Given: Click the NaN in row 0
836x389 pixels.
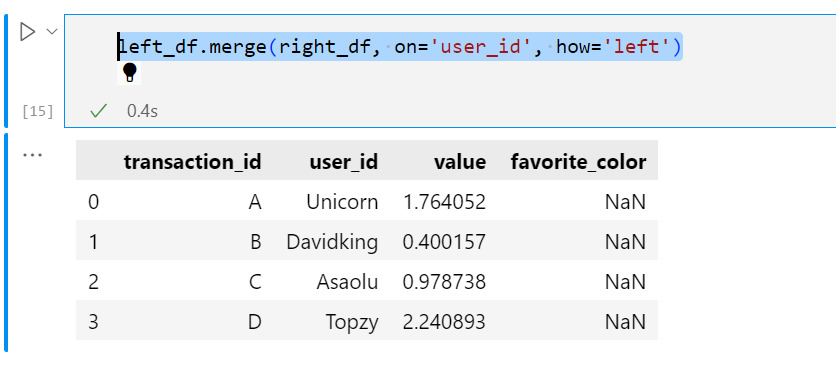Looking at the screenshot, I should 625,202.
